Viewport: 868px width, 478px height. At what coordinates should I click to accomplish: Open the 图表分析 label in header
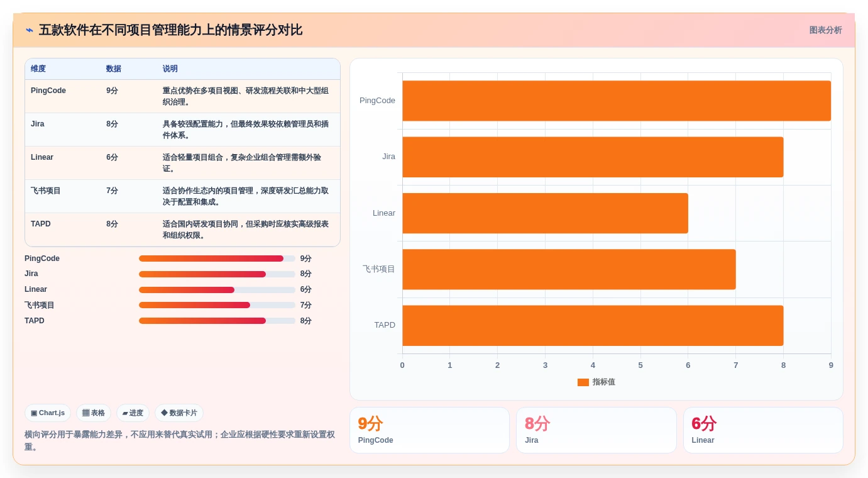[x=825, y=30]
